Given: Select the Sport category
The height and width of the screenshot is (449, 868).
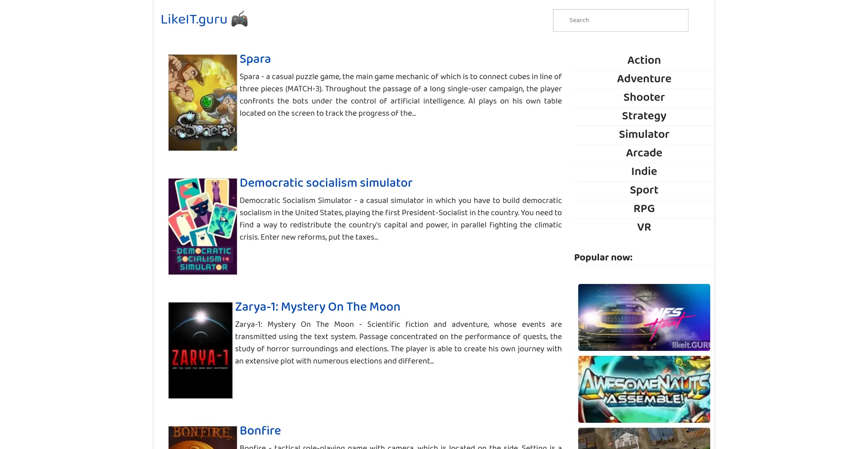Looking at the screenshot, I should [x=644, y=190].
